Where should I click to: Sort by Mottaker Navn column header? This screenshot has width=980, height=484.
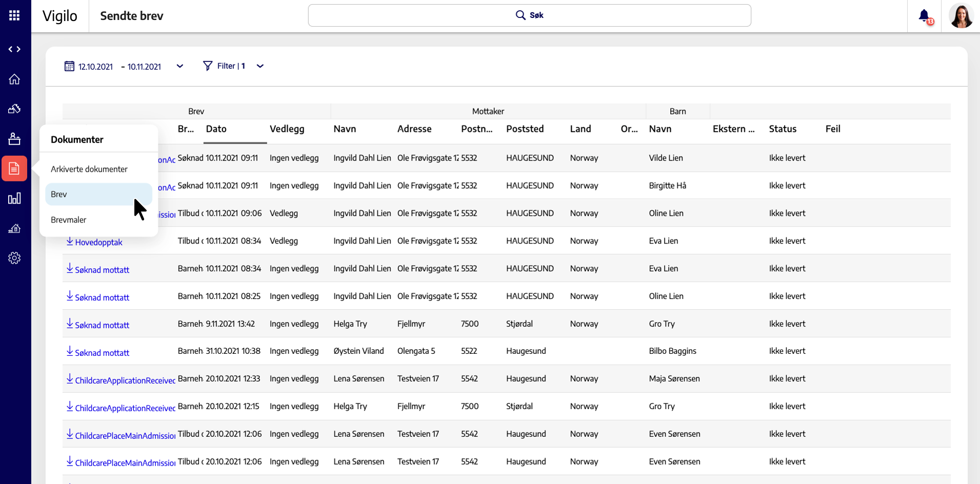coord(345,129)
